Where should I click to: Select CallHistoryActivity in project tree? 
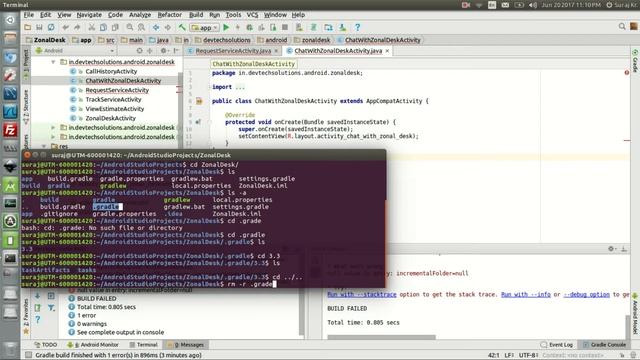click(x=111, y=71)
